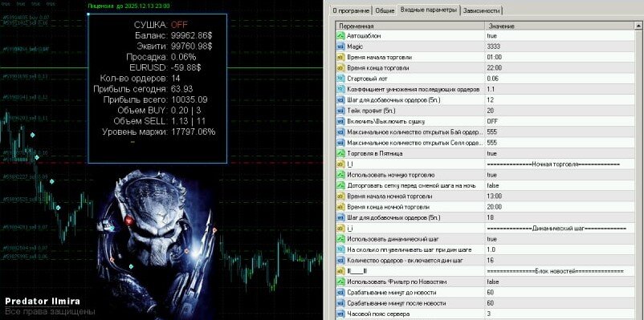Click the dynamic step order count value 16

point(560,260)
